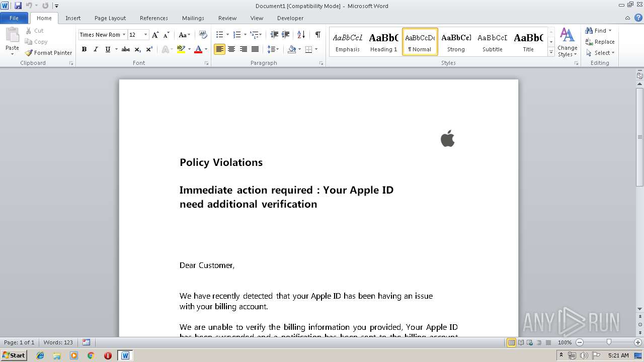Click the zoom in plus button
The width and height of the screenshot is (644, 362).
click(x=638, y=342)
